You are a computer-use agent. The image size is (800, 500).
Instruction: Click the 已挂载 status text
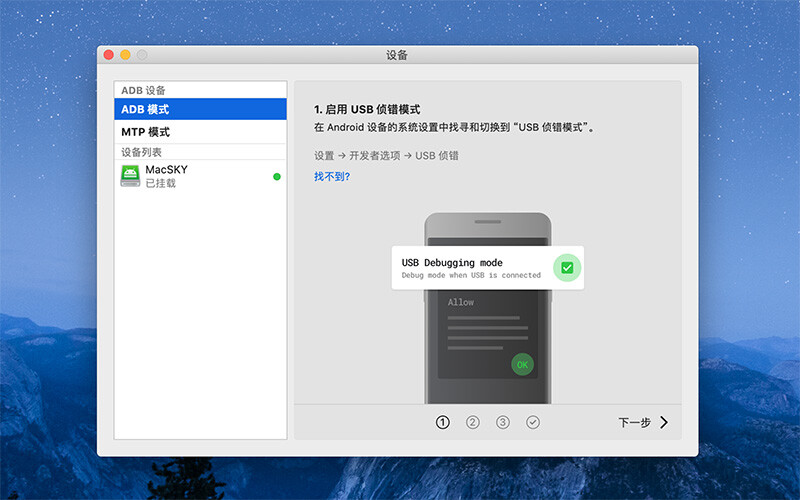(x=160, y=183)
